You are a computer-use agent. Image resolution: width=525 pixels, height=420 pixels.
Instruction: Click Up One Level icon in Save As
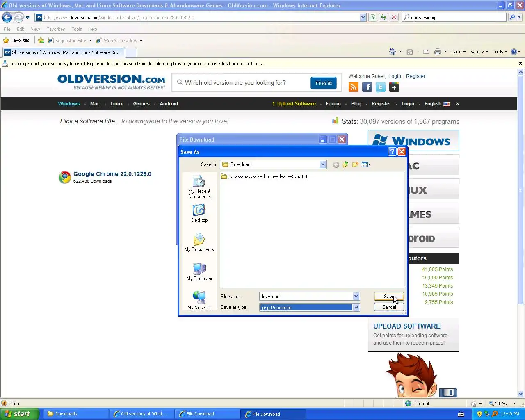click(x=345, y=164)
